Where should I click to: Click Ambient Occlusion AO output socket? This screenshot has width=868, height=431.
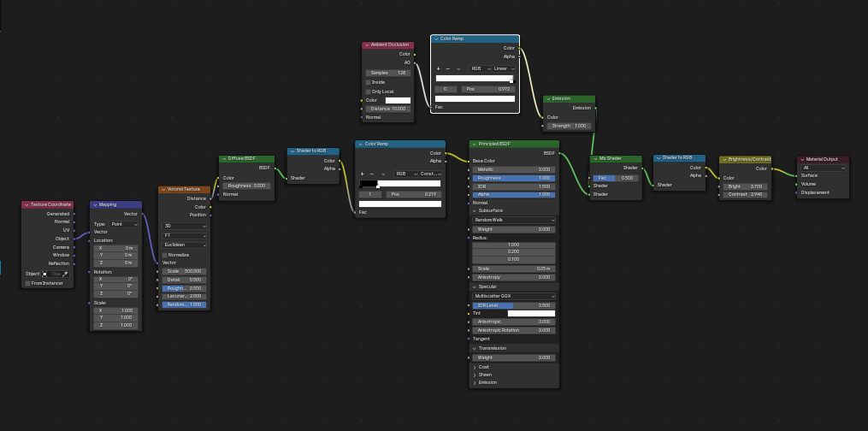(415, 62)
